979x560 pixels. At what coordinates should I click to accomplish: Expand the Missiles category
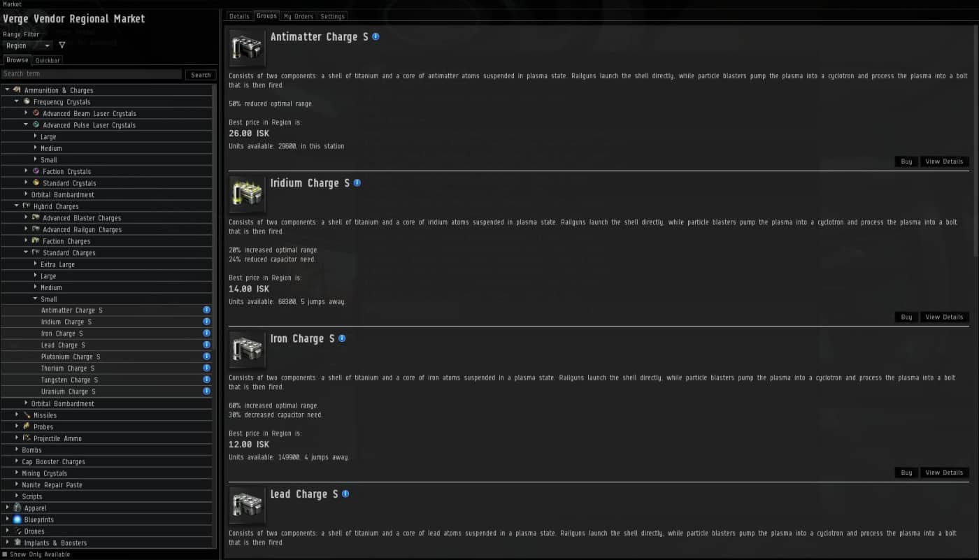pyautogui.click(x=17, y=415)
